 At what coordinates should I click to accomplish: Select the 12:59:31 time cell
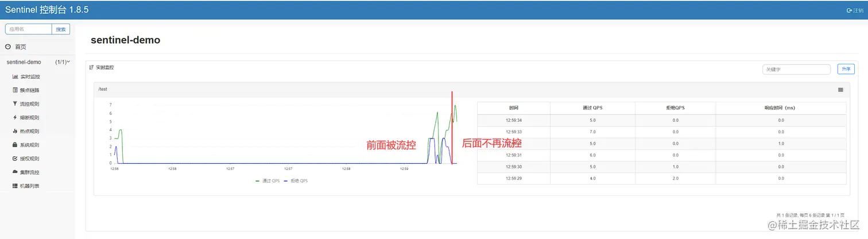514,155
